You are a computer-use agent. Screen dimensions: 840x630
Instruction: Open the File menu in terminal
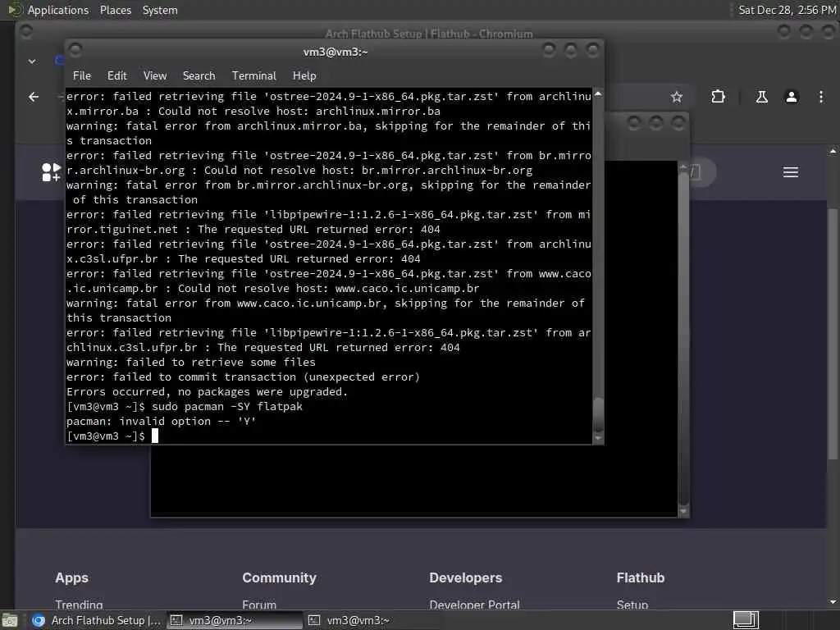[82, 75]
